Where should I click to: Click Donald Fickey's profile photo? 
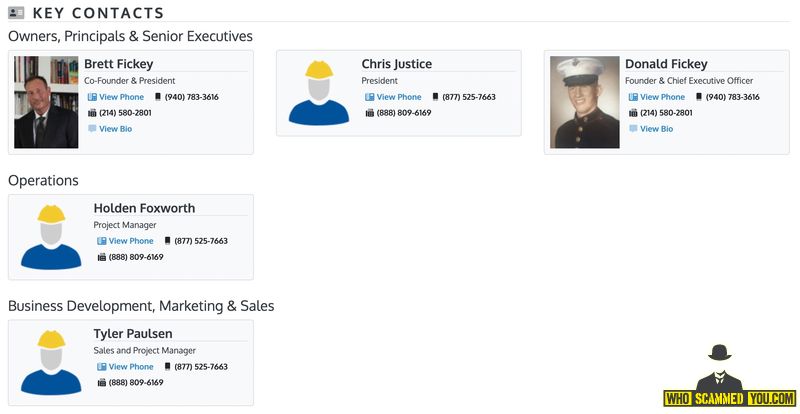tap(584, 102)
